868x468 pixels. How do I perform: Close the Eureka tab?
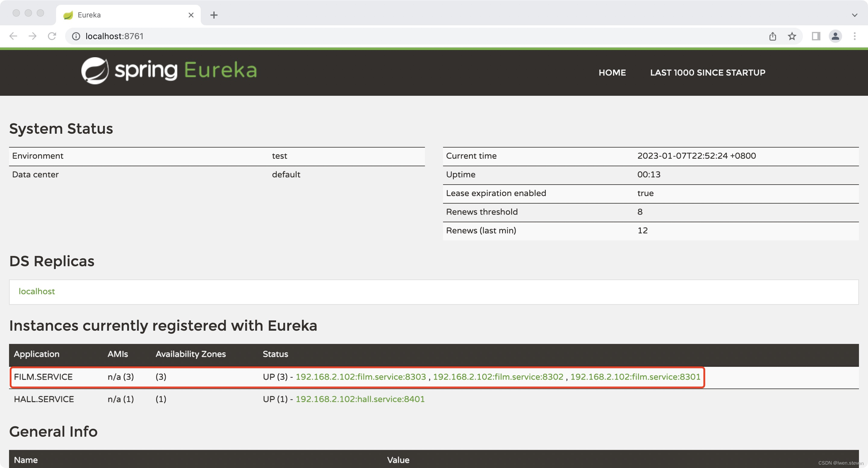(x=191, y=15)
